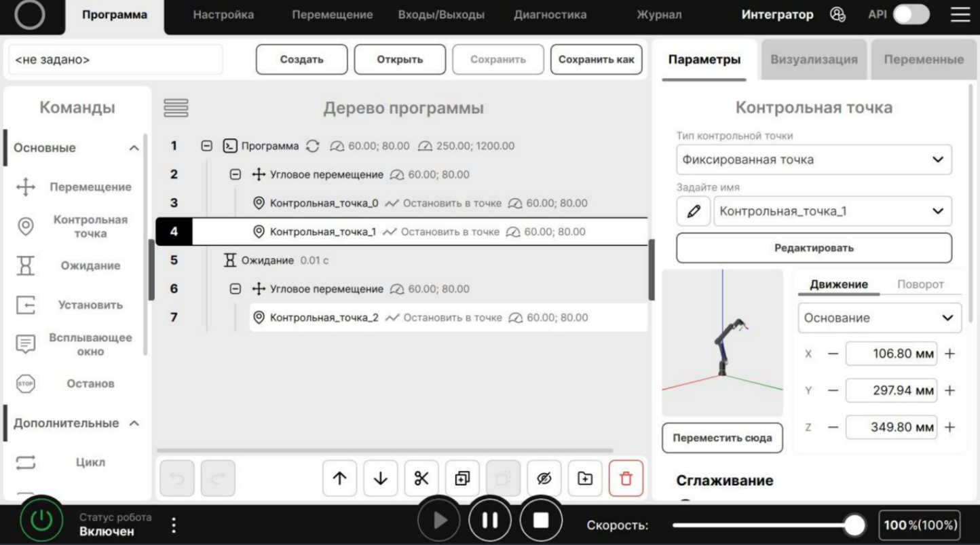
Task: Add an Ожидание hourglass command icon
Action: tap(25, 266)
